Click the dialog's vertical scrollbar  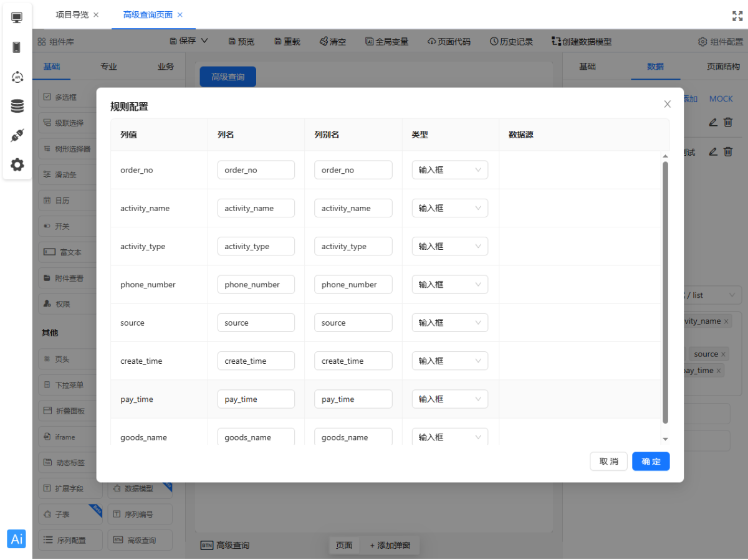pos(665,293)
